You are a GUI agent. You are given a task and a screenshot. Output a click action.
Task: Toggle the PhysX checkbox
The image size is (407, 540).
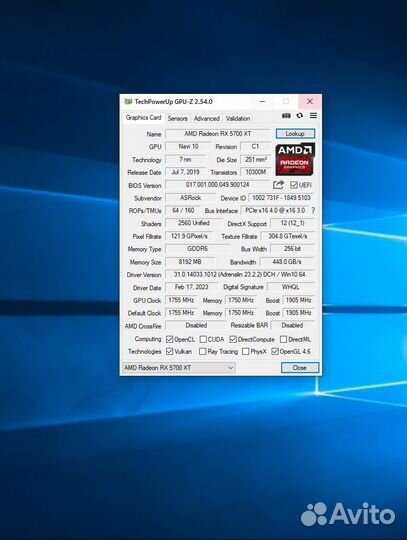pos(246,351)
